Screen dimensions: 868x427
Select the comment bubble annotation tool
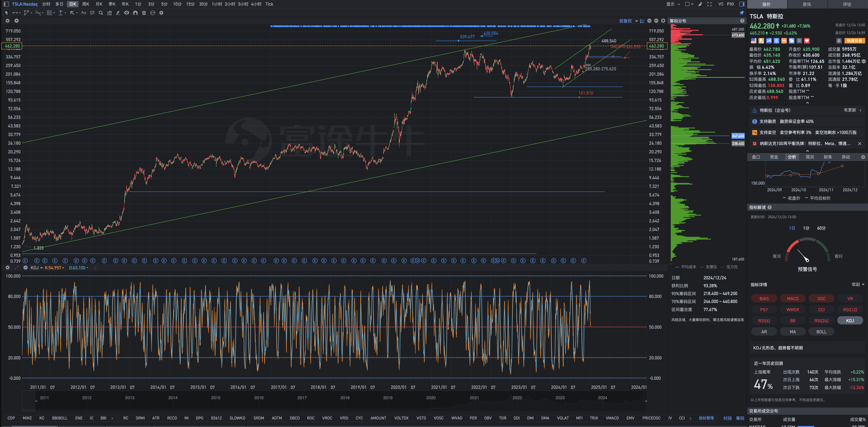pos(92,13)
